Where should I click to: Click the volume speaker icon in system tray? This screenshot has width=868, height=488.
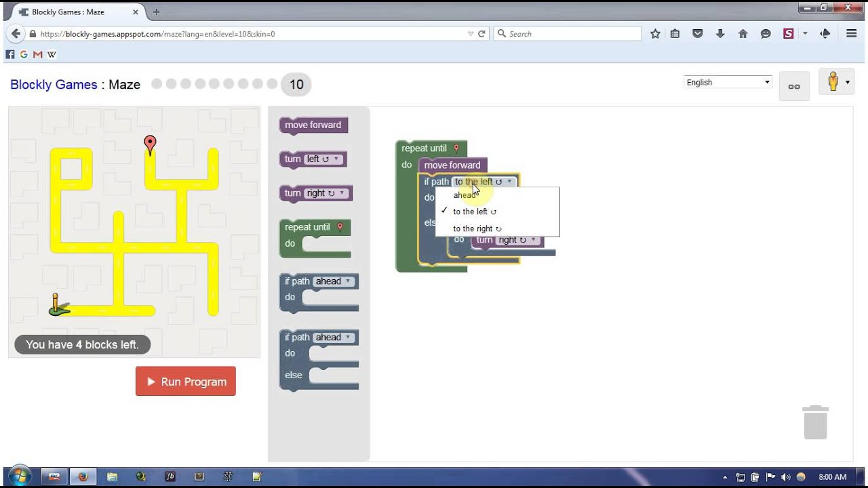(785, 477)
